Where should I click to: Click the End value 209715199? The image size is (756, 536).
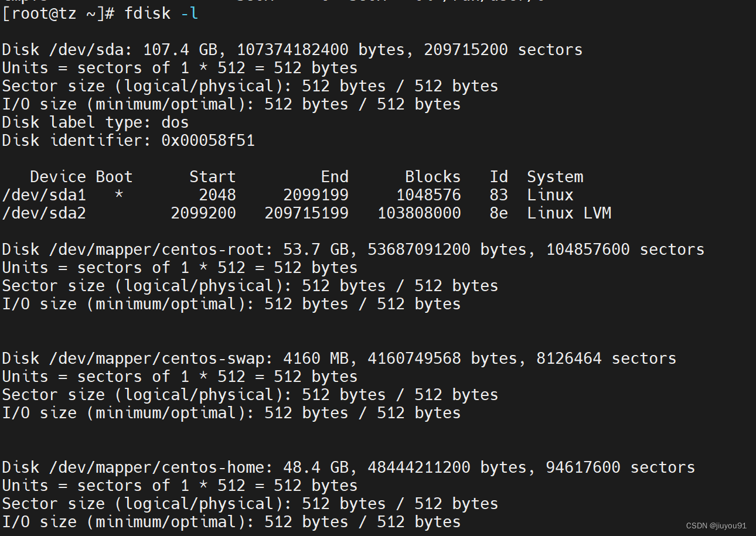(x=307, y=213)
